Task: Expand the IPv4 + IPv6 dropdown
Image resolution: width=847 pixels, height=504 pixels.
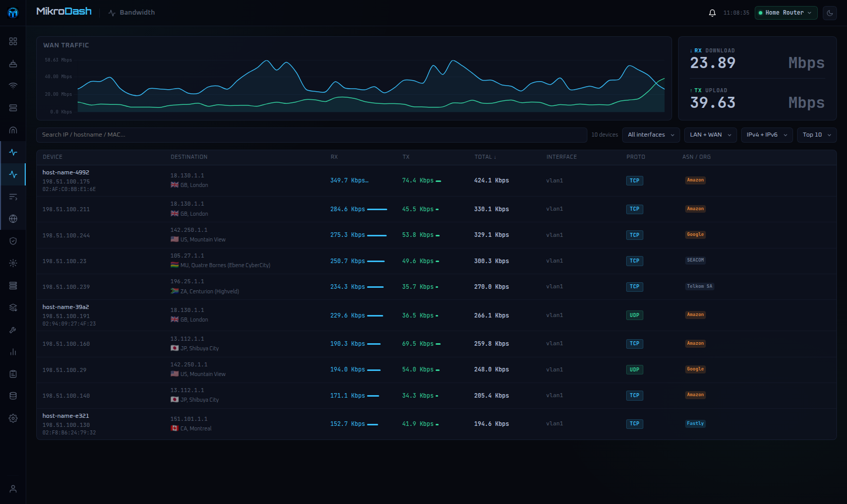Action: click(x=767, y=135)
